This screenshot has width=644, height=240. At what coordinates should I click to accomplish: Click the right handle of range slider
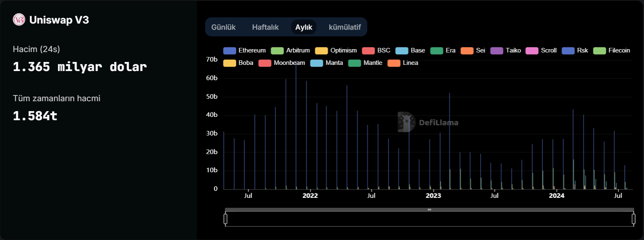pyautogui.click(x=633, y=219)
